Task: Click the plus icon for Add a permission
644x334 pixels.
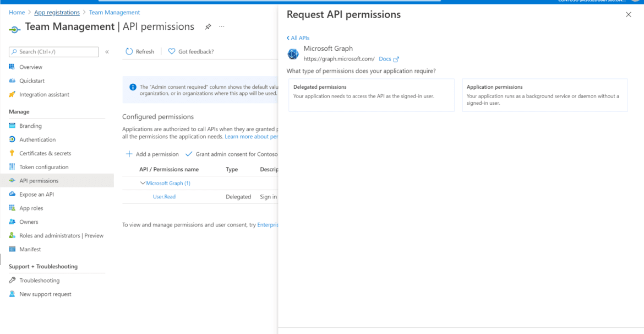Action: (x=129, y=154)
